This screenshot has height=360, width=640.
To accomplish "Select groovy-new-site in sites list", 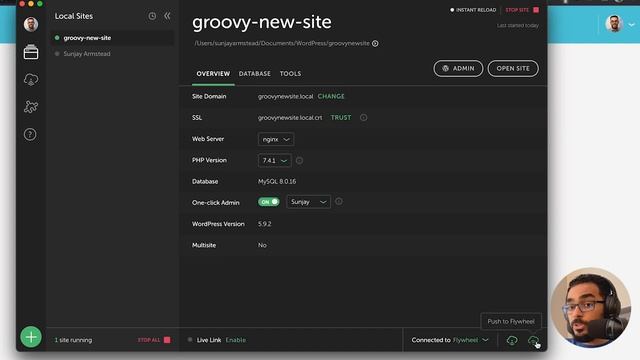I will 112,38.
